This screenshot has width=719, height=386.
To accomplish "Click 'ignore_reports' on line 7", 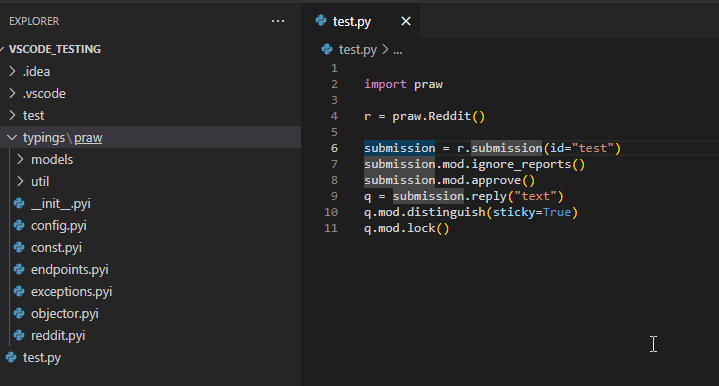I will (521, 165).
